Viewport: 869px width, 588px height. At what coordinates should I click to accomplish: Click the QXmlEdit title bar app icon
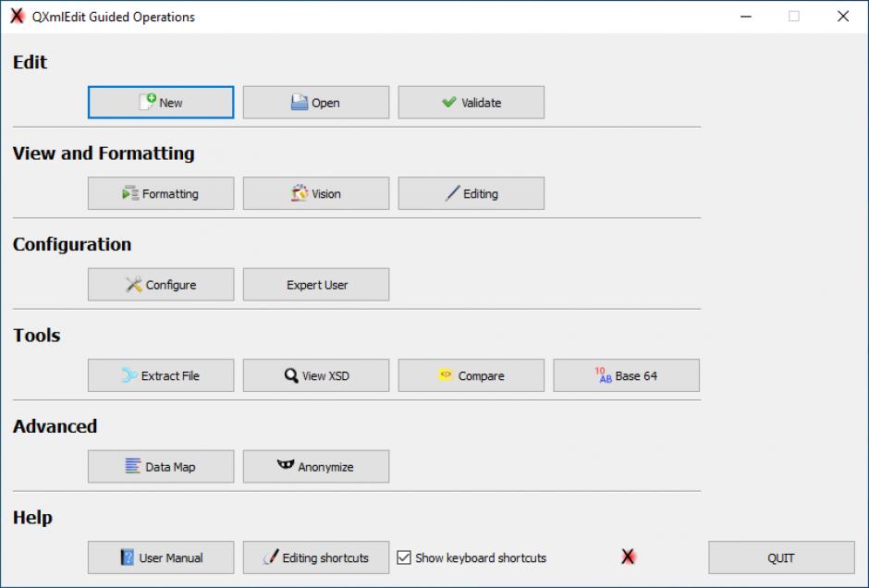click(18, 16)
